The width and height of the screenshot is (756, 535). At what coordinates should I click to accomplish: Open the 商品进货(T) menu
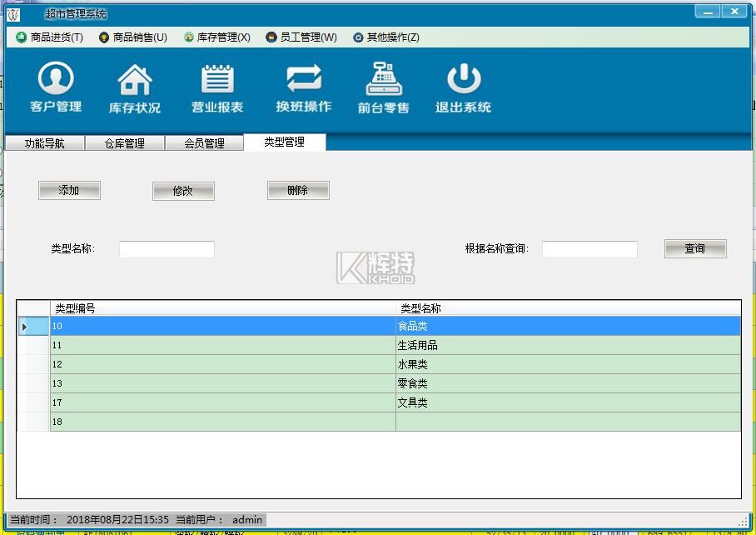pos(50,37)
